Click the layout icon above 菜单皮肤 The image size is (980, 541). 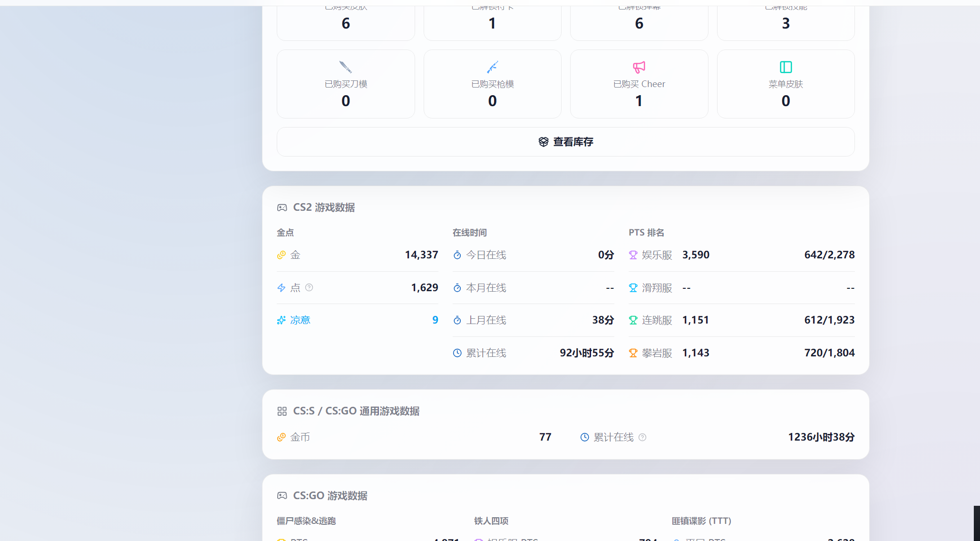tap(786, 67)
